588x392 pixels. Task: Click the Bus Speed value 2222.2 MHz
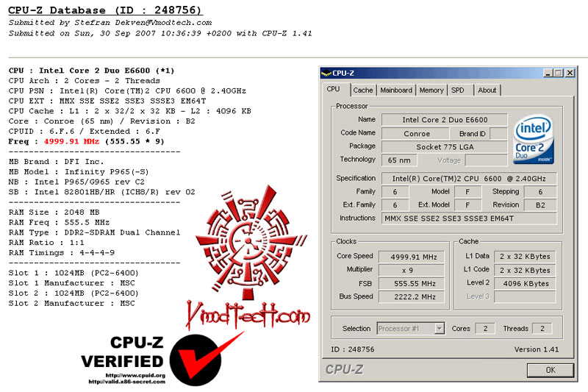pyautogui.click(x=412, y=296)
